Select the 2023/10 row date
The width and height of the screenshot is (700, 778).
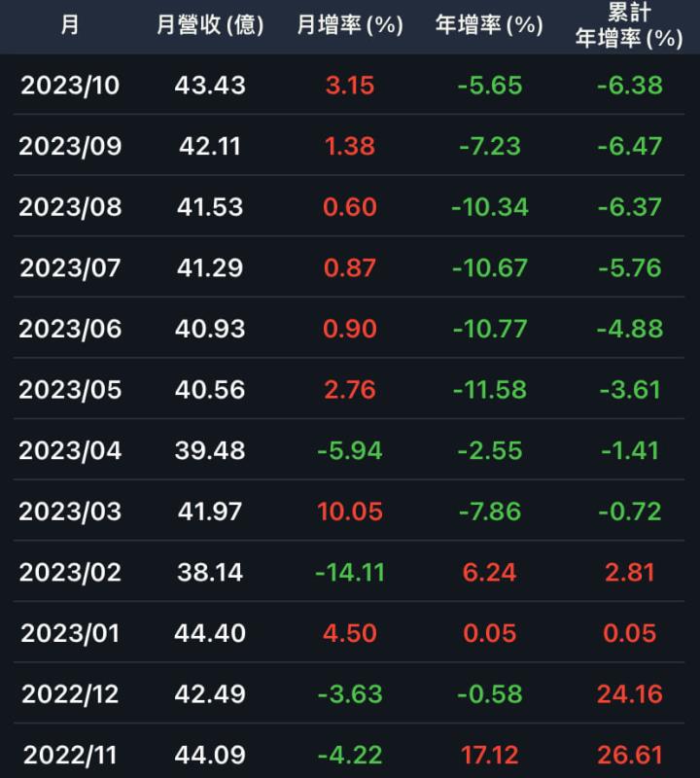point(70,86)
